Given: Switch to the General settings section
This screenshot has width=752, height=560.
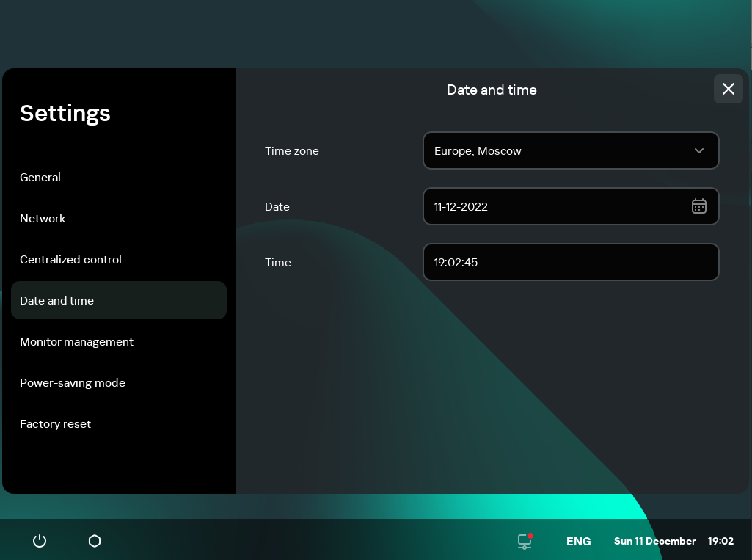Looking at the screenshot, I should [40, 177].
